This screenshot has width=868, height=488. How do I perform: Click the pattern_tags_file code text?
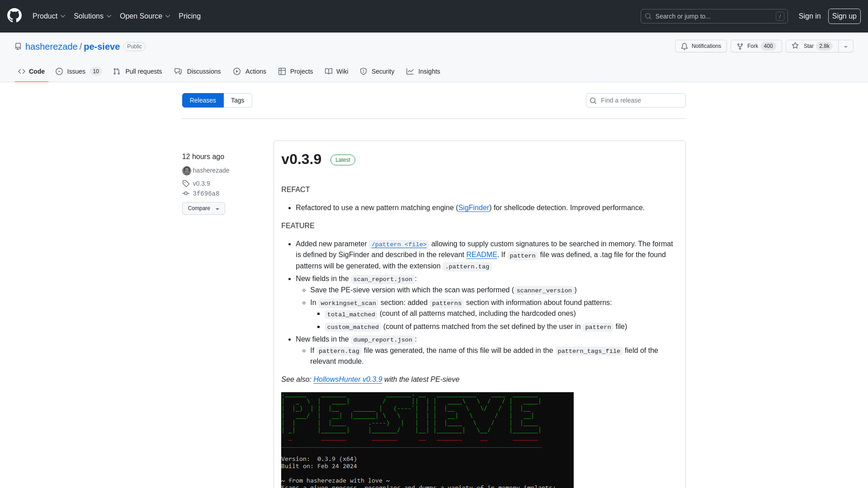click(x=589, y=351)
